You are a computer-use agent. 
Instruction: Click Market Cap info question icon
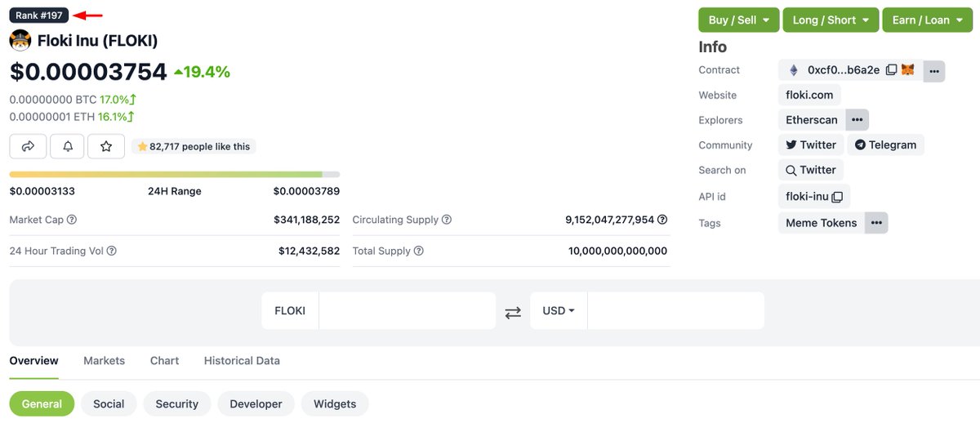point(72,220)
